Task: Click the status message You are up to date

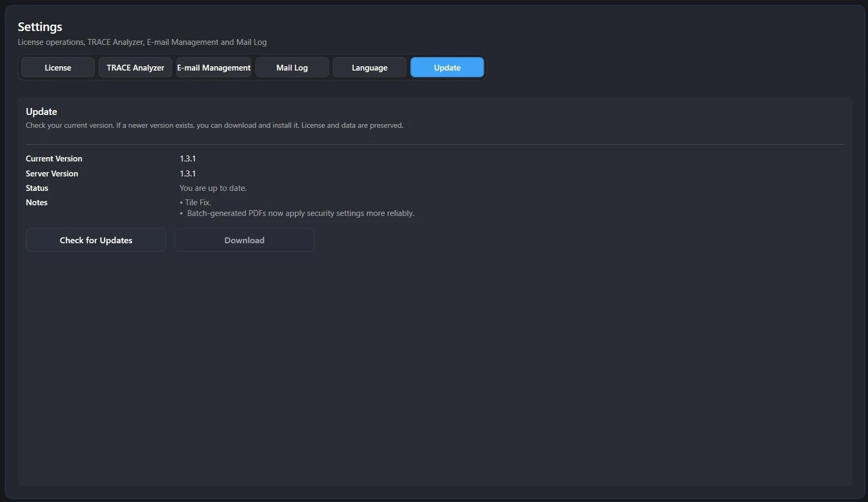Action: [213, 188]
